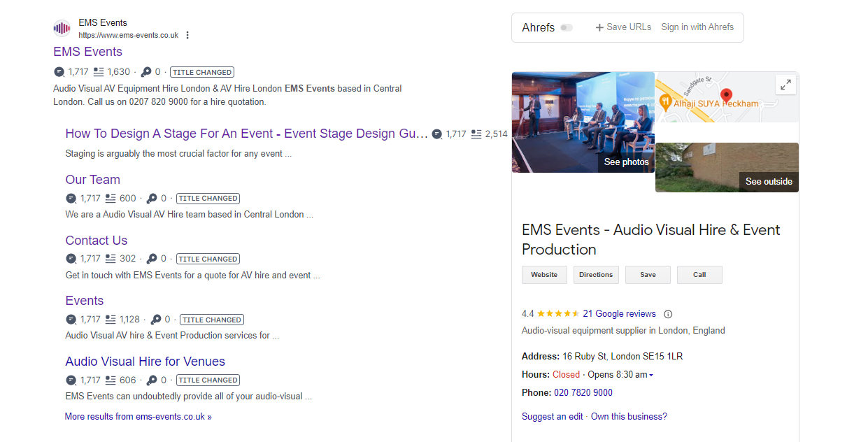Click key icon in Events metrics row
This screenshot has height=442, width=868.
(156, 320)
